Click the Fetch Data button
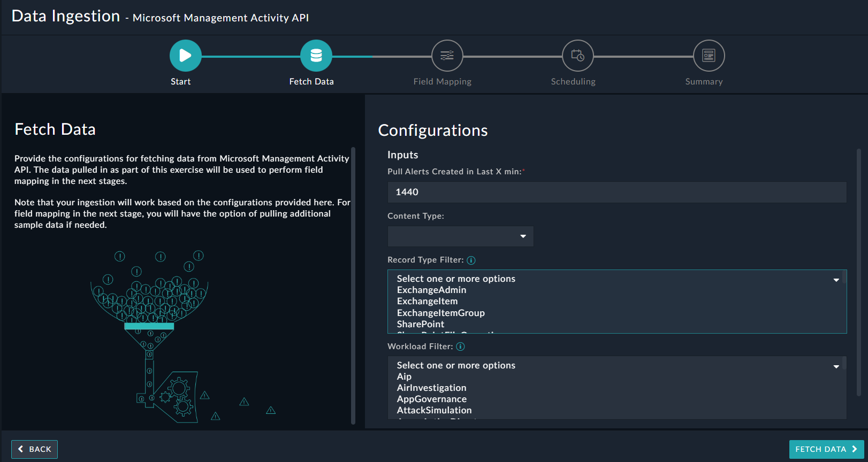Viewport: 868px width, 462px height. tap(826, 449)
